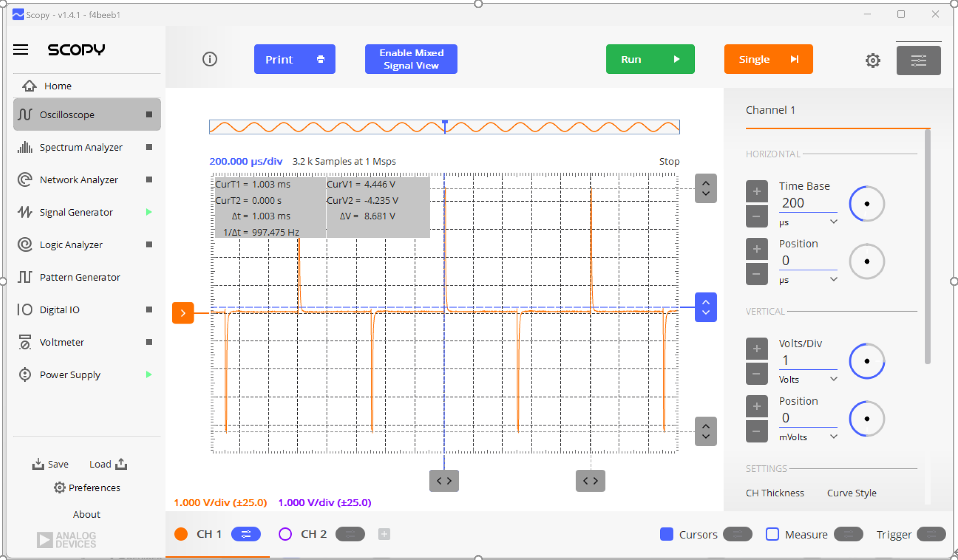Decrease Time Base with minus button
Viewport: 958px width, 560px height.
(x=756, y=216)
